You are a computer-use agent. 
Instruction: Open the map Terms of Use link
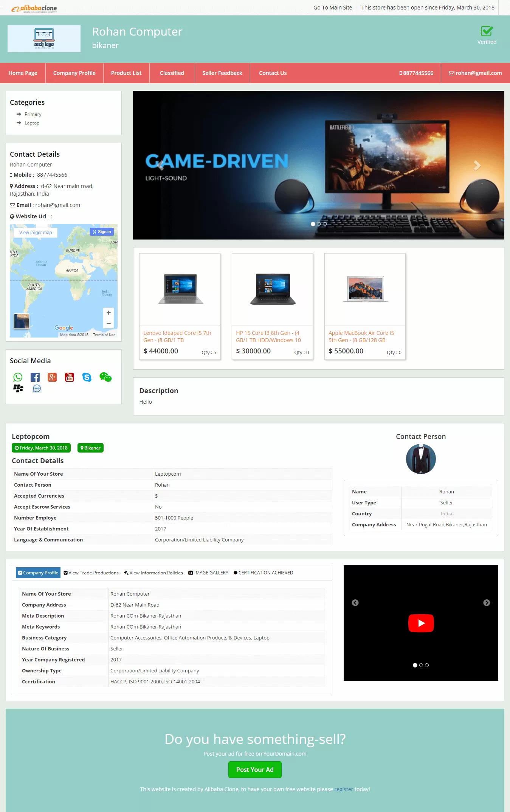[104, 334]
